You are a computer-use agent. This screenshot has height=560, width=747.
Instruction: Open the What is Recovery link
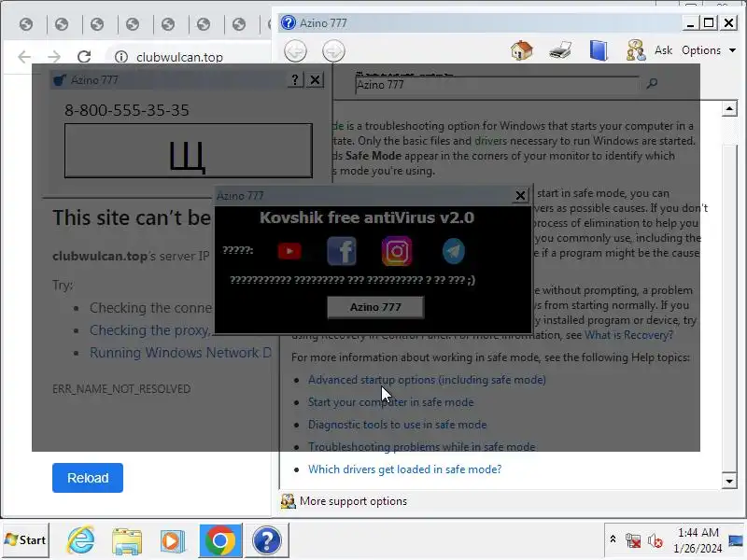point(628,335)
